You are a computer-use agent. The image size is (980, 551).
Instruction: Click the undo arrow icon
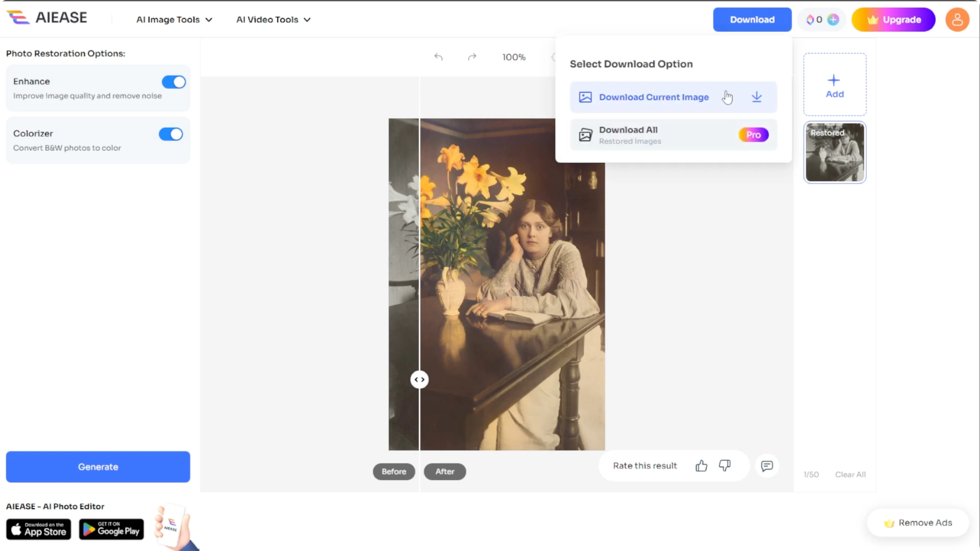click(439, 57)
